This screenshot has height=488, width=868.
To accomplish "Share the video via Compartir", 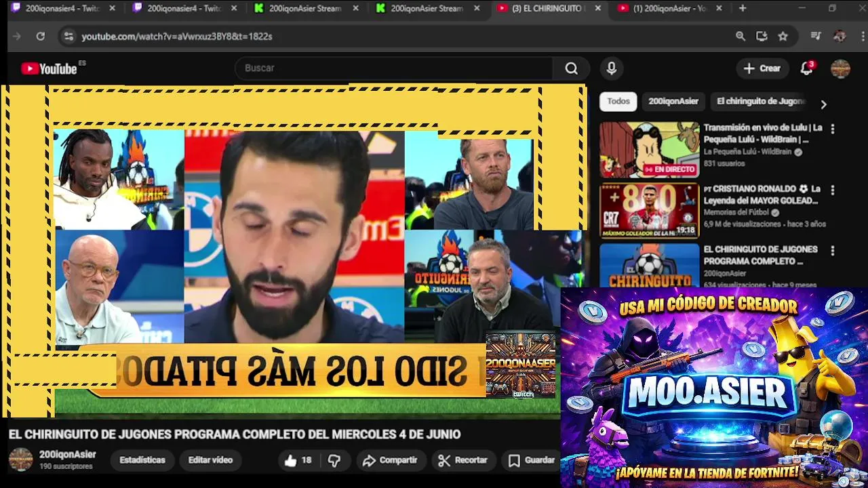I will (390, 460).
